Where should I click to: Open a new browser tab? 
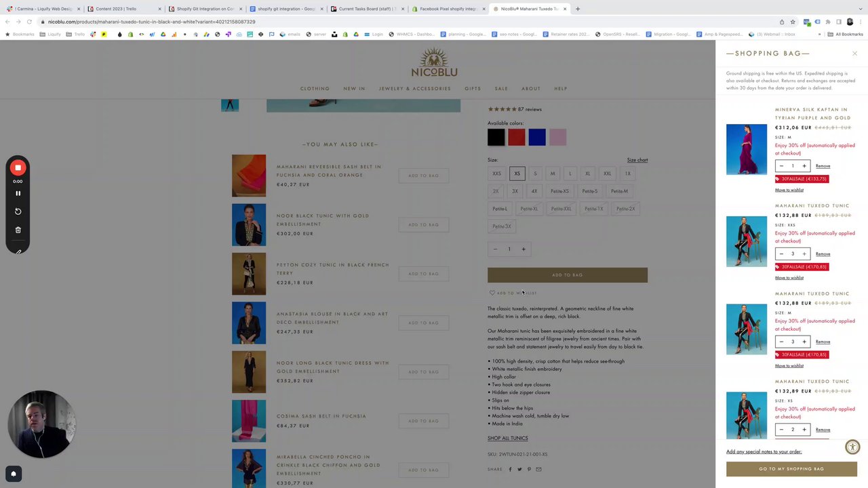(578, 9)
